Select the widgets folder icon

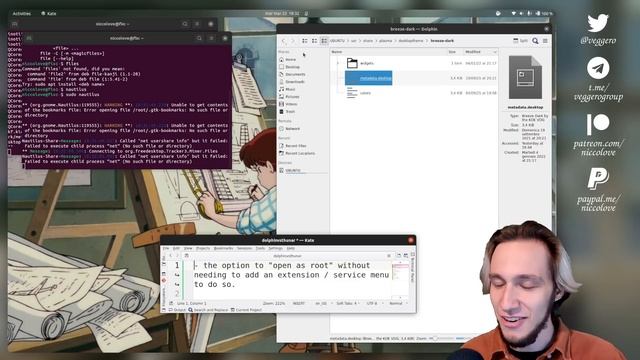coord(352,63)
